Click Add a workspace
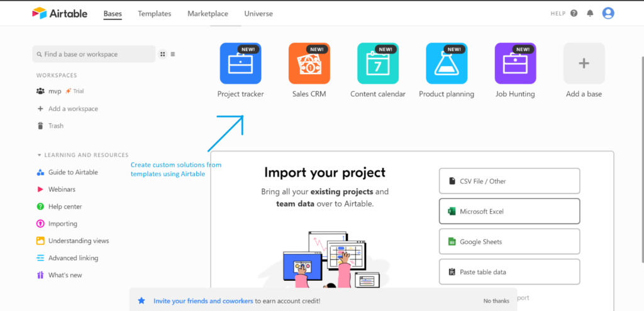 click(73, 109)
